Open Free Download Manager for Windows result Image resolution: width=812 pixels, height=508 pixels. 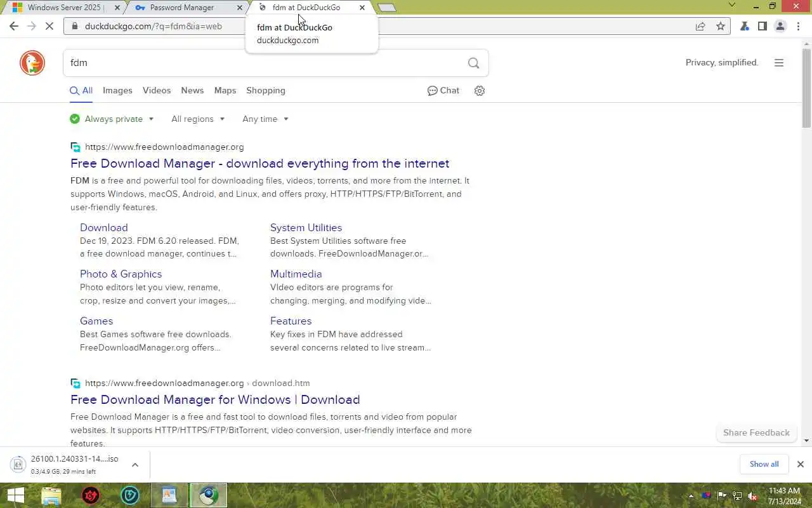[215, 399]
